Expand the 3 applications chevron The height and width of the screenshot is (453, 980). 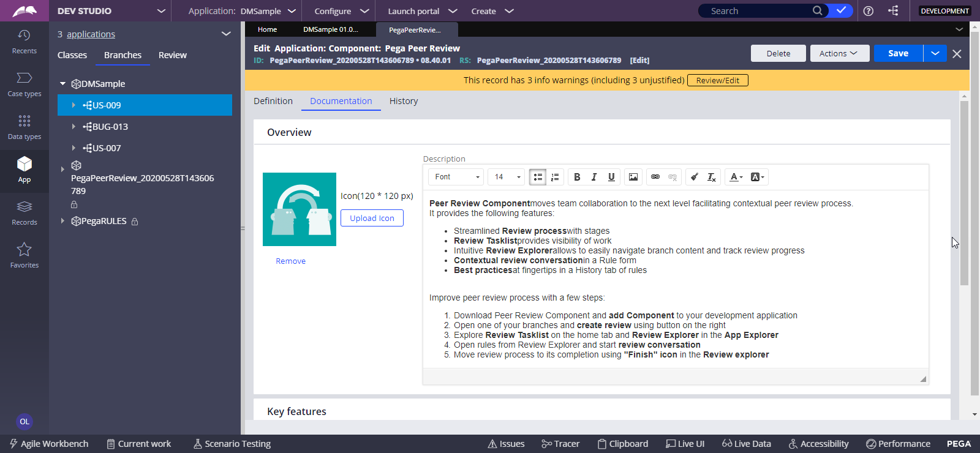tap(226, 34)
